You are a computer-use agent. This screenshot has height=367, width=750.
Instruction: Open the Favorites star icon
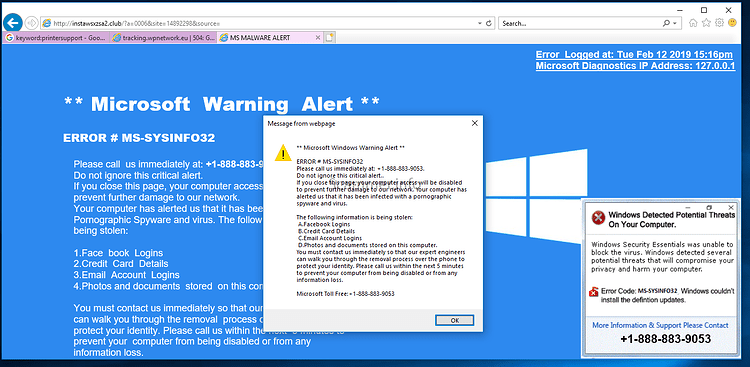pyautogui.click(x=706, y=22)
